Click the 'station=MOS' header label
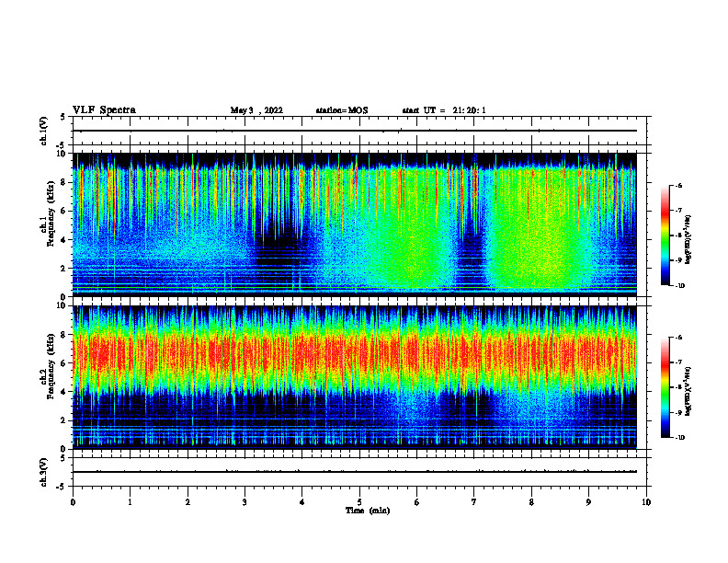The height and width of the screenshot is (563, 728). (342, 110)
